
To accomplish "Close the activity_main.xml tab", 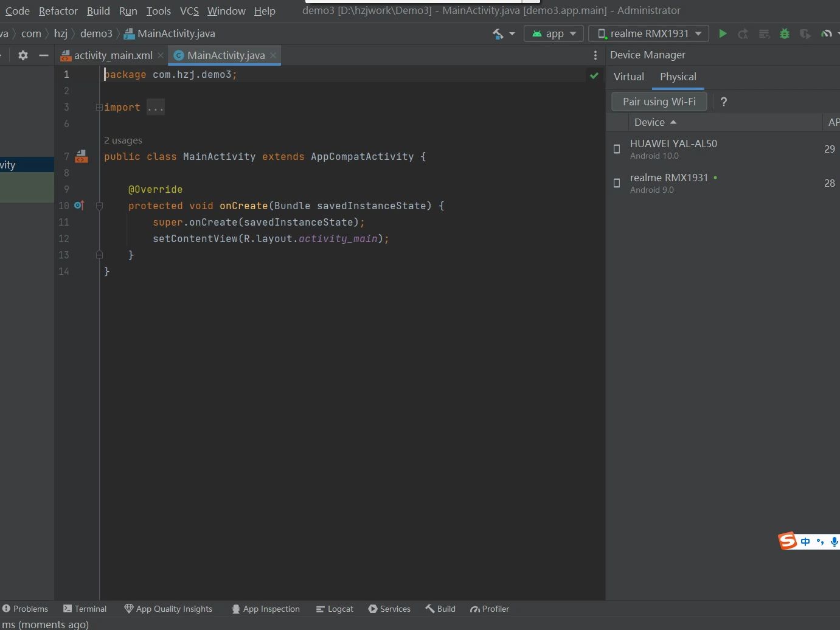I will (161, 55).
